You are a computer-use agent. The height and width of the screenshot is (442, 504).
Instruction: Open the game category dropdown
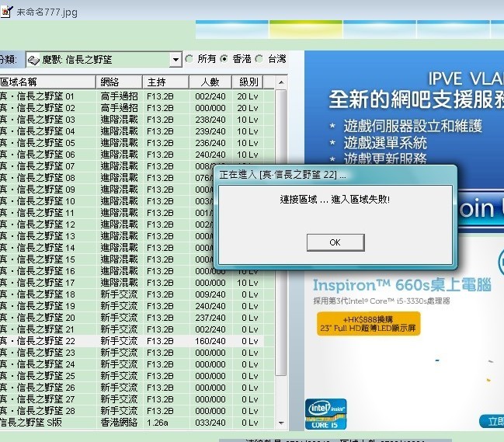(x=176, y=60)
